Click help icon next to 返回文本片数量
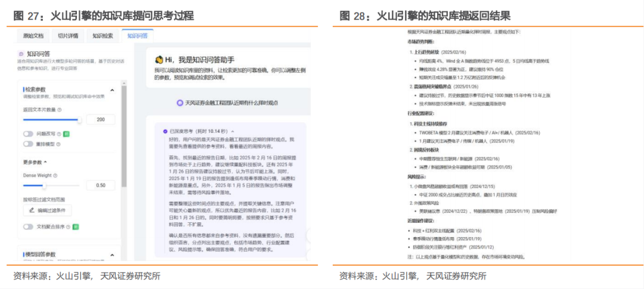Viewport: 644px width, 289px height. (60, 110)
